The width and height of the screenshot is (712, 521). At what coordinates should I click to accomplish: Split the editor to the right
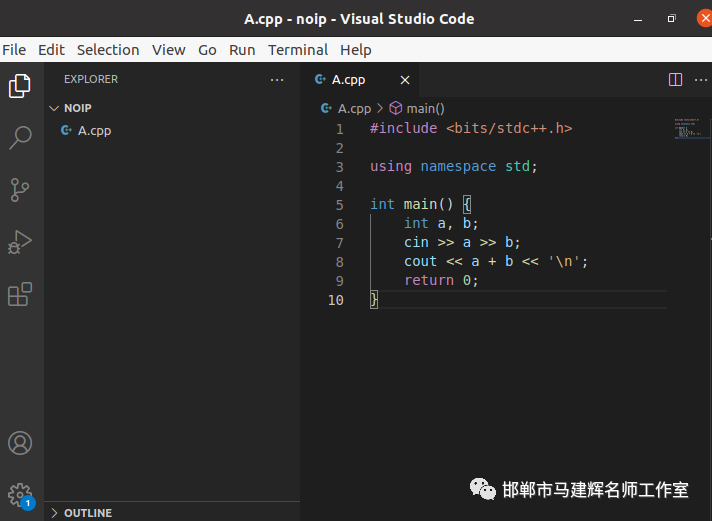[x=675, y=80]
